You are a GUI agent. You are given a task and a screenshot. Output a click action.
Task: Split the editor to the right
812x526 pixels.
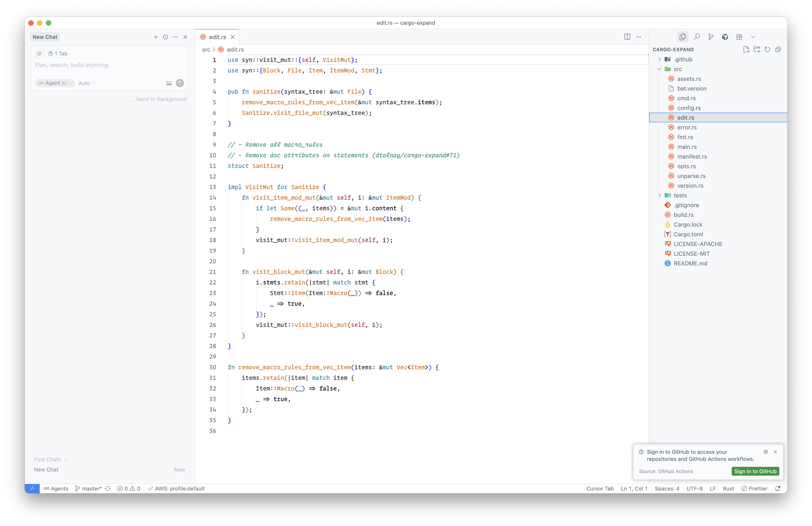(x=627, y=37)
